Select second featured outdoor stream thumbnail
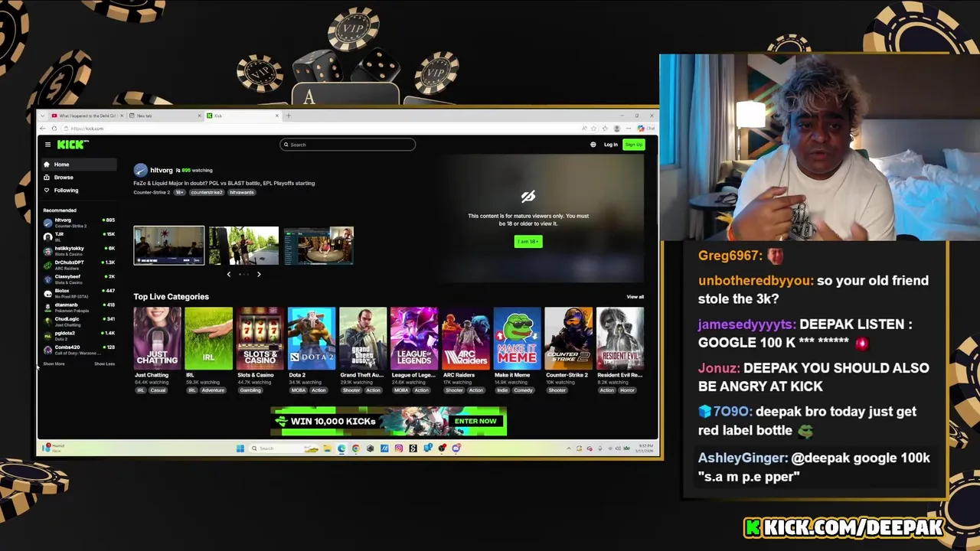This screenshot has width=980, height=551. (x=244, y=245)
